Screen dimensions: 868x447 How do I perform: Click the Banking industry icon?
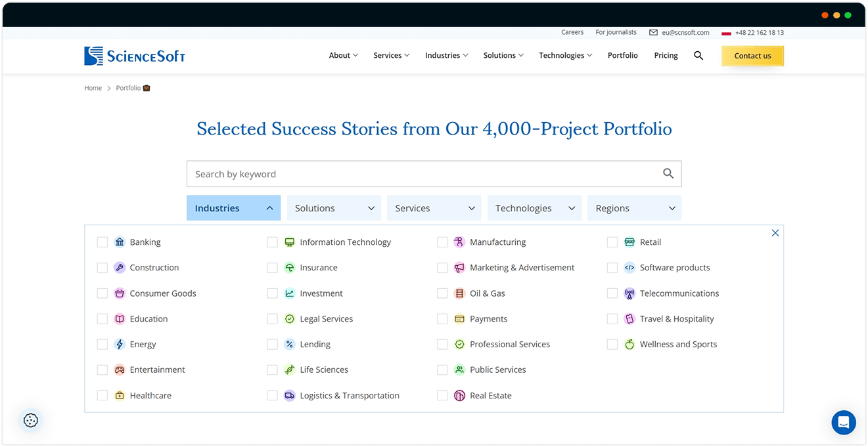click(119, 242)
